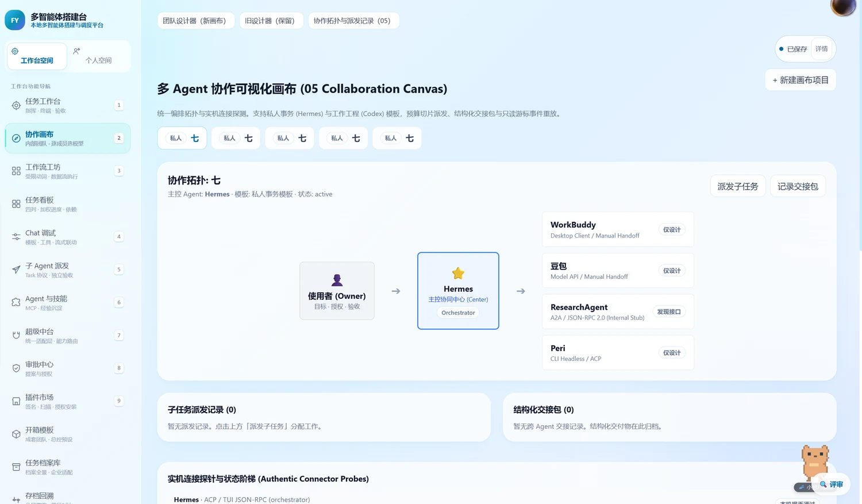Open 任务工作台 via its target icon
The height and width of the screenshot is (504, 862).
point(16,105)
